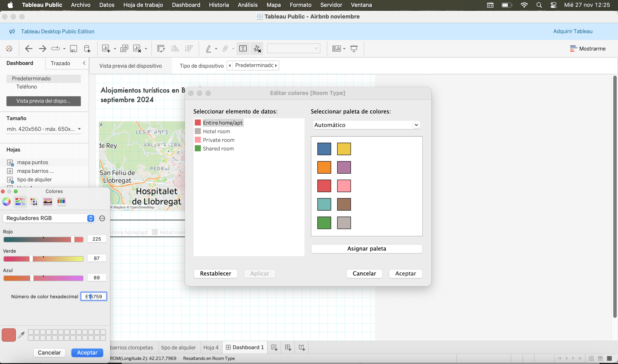This screenshot has width=618, height=364.
Task: Toggle the show mark labels button
Action: click(243, 49)
